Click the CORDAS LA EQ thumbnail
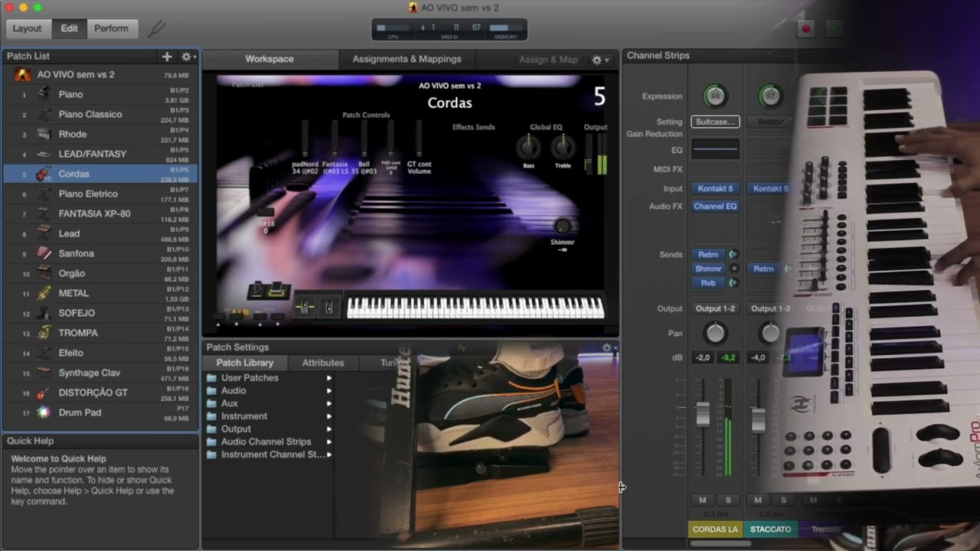 click(x=715, y=149)
